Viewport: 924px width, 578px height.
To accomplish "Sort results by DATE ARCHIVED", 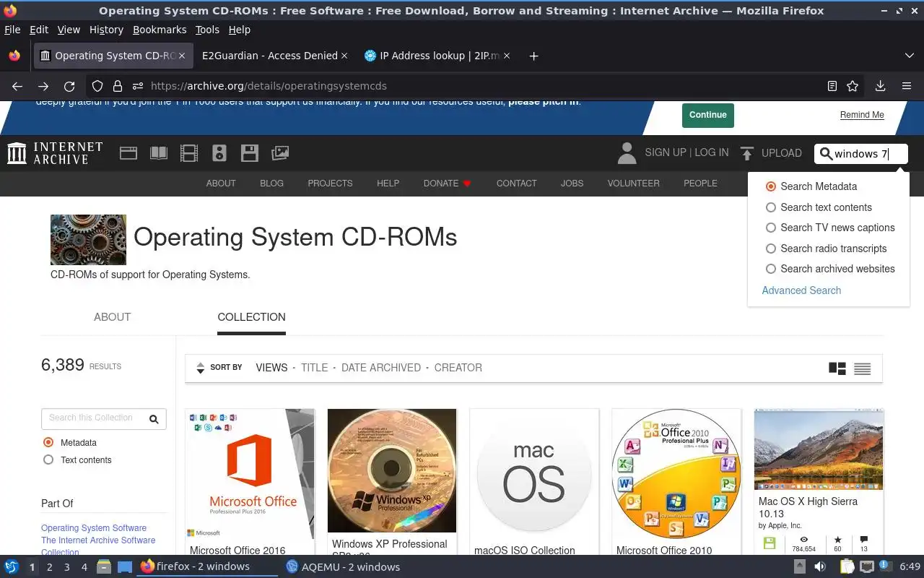I will point(381,368).
